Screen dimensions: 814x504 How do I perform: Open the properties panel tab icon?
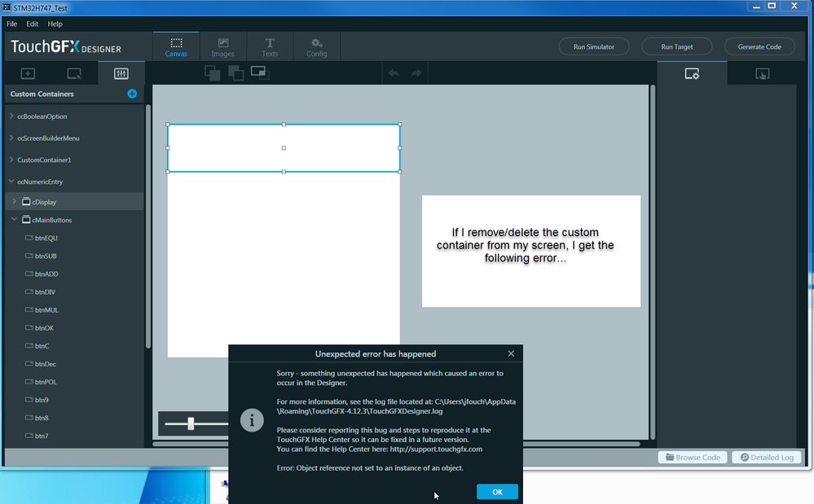coord(692,73)
